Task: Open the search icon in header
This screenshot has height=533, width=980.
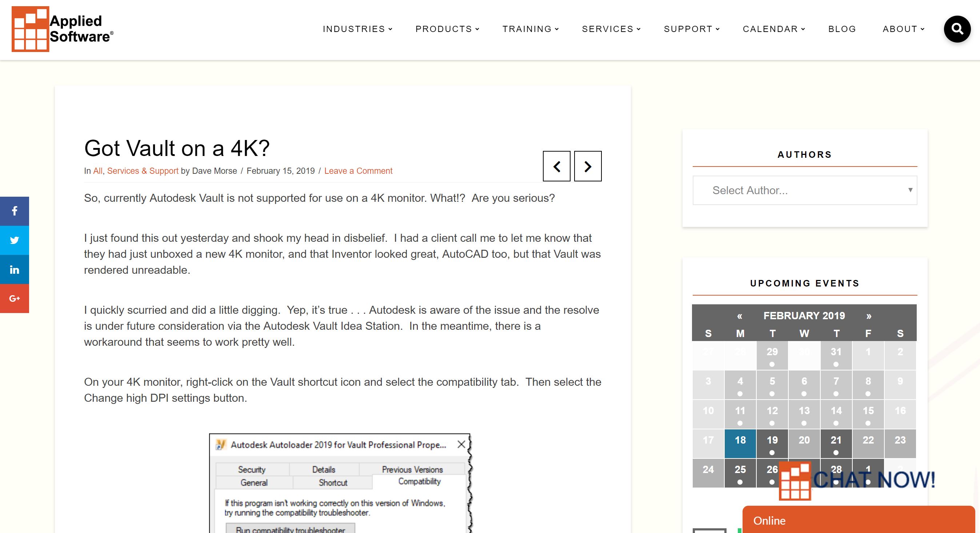Action: [957, 29]
